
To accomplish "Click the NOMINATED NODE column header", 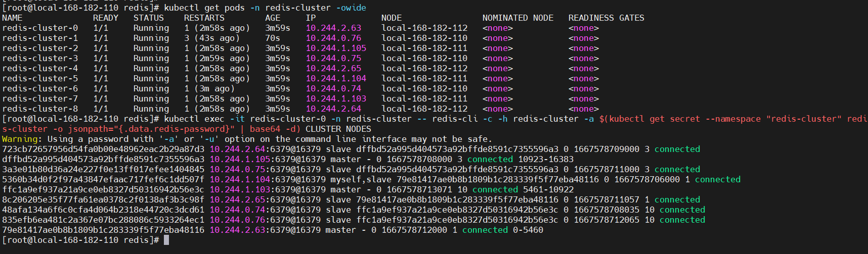I will click(518, 18).
